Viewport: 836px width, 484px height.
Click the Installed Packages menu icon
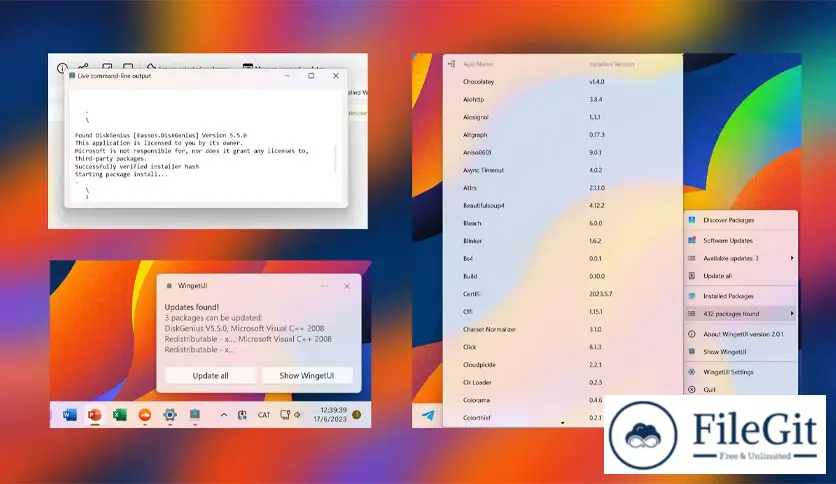692,296
